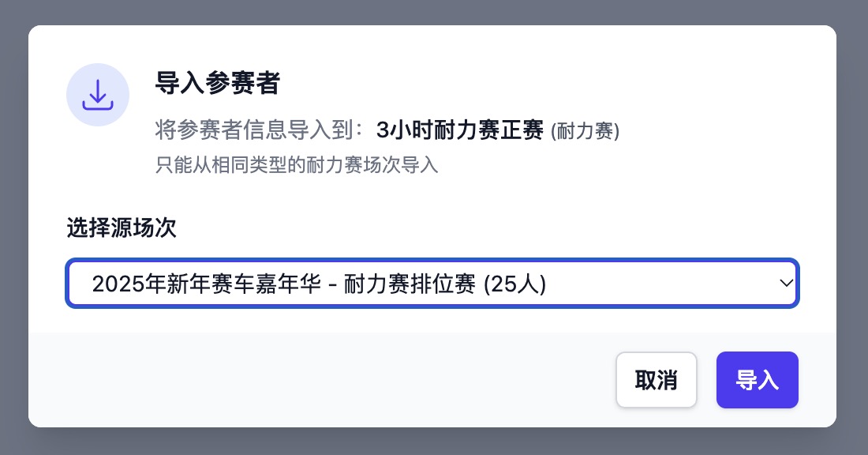This screenshot has width=868, height=455.
Task: Open the selector showing 耐力赛排位赛 (25人)
Action: [x=432, y=283]
